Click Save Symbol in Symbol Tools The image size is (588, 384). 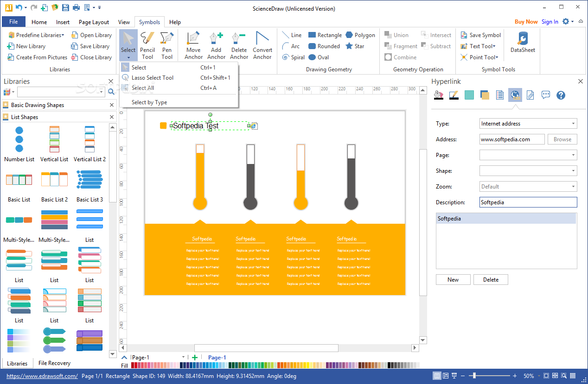coord(480,35)
